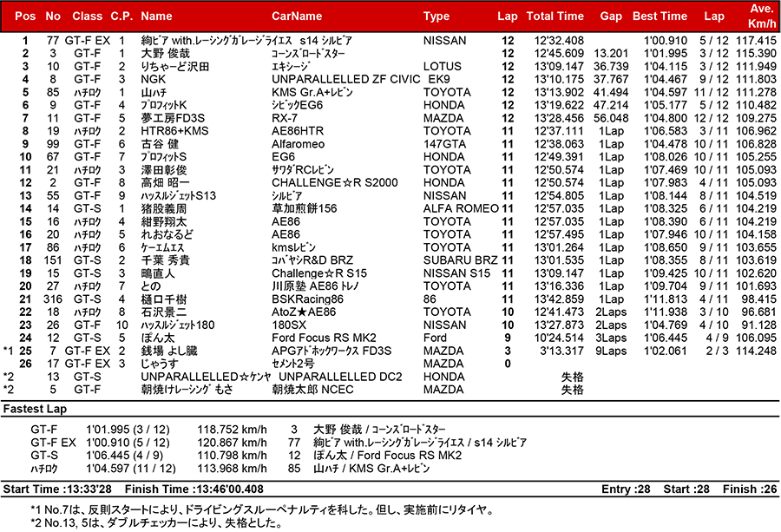This screenshot has height=532, width=781.
Task: Click the name 夢工房FD3S
Action: click(173, 118)
